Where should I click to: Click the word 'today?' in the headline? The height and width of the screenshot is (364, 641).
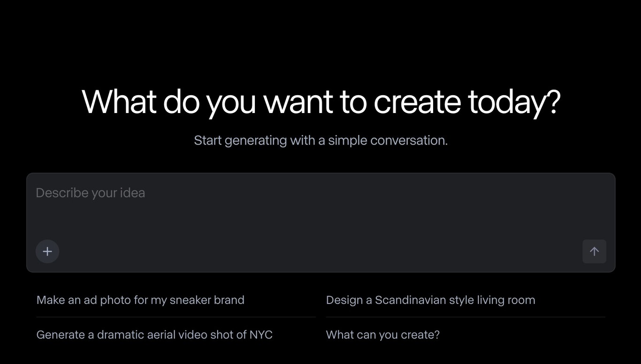[x=514, y=102]
